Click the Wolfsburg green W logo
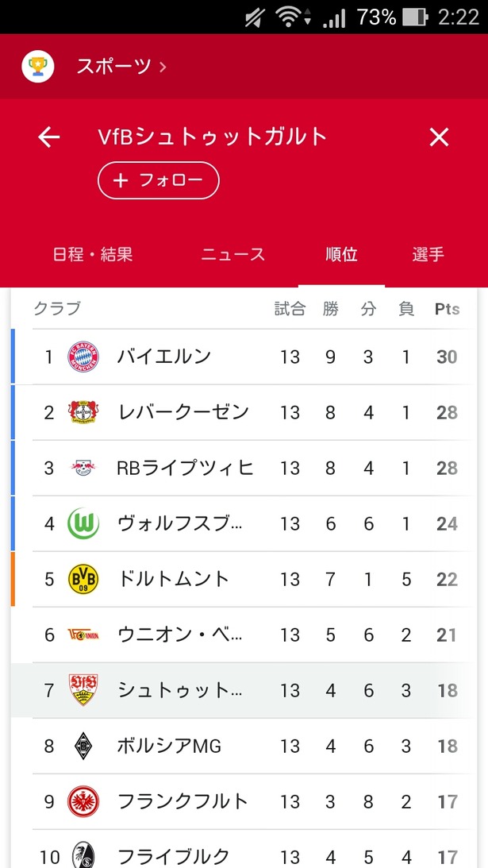Image resolution: width=488 pixels, height=868 pixels. pos(83,523)
